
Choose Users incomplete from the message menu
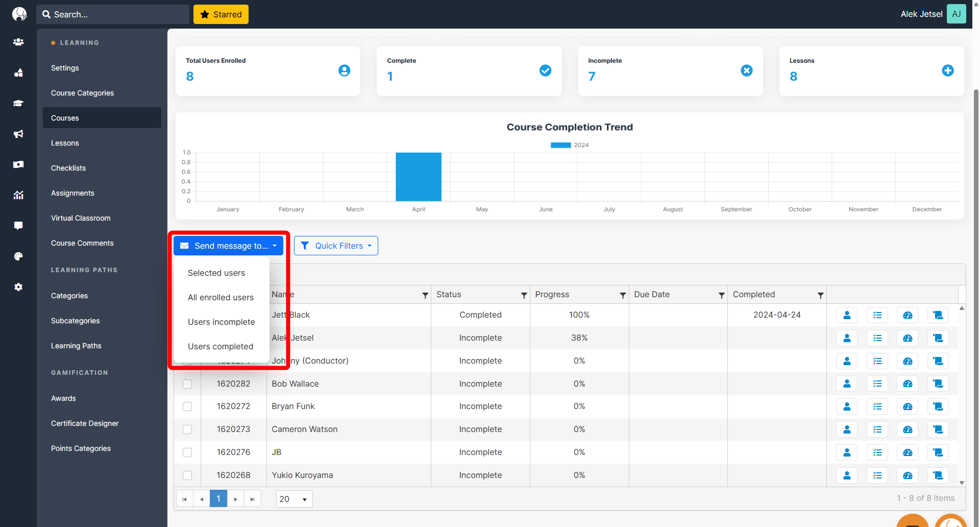click(221, 322)
